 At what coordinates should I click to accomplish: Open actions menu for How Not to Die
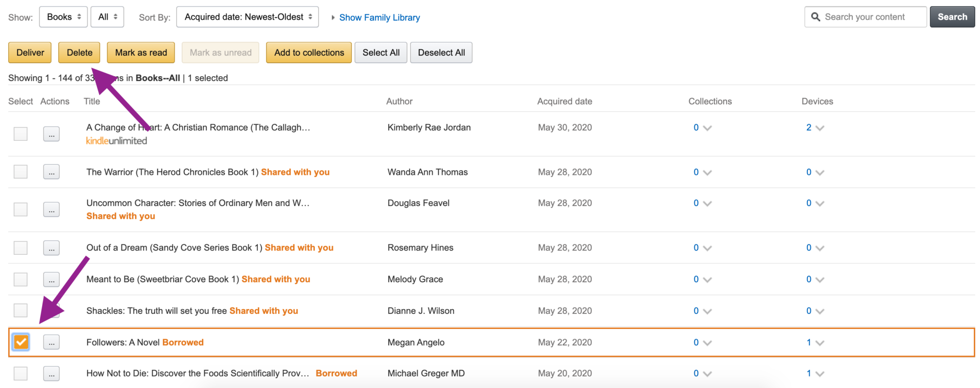click(51, 373)
